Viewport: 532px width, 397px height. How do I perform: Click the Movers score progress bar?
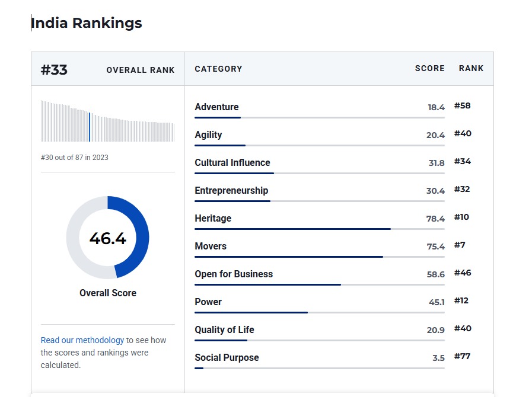pos(319,257)
